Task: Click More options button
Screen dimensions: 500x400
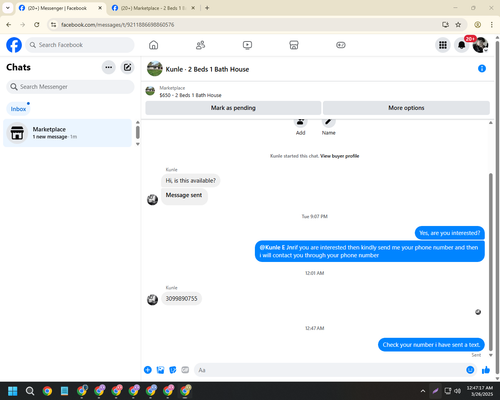Action: point(406,108)
